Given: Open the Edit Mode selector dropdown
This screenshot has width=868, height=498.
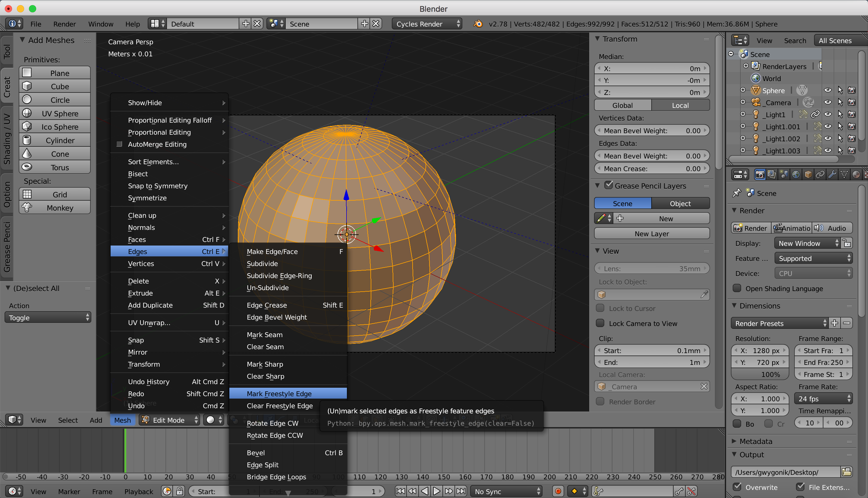Looking at the screenshot, I should (170, 420).
